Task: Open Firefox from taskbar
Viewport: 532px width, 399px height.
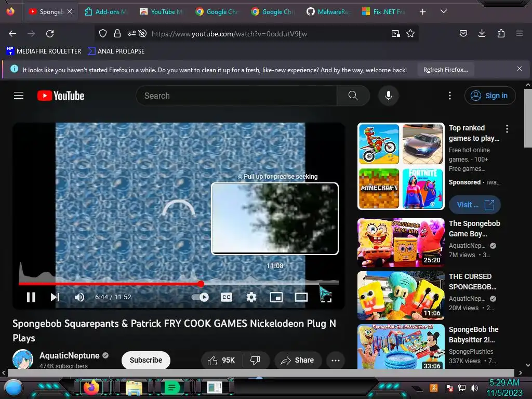Action: coord(91,388)
